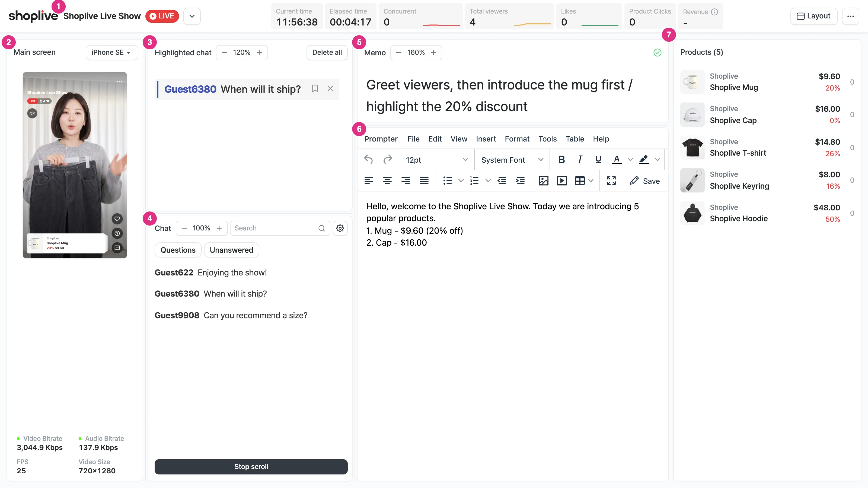Toggle underline formatting in Prompter
868x488 pixels.
(598, 160)
